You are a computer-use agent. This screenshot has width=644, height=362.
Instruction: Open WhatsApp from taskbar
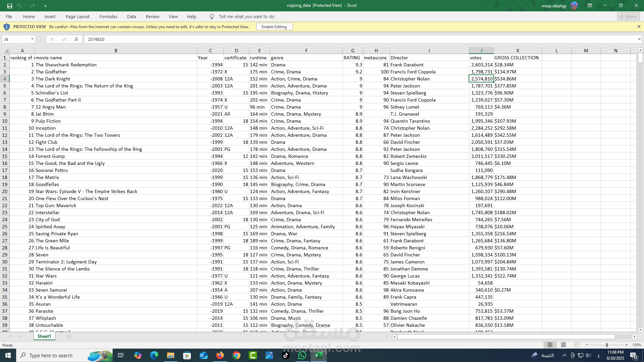click(x=302, y=355)
